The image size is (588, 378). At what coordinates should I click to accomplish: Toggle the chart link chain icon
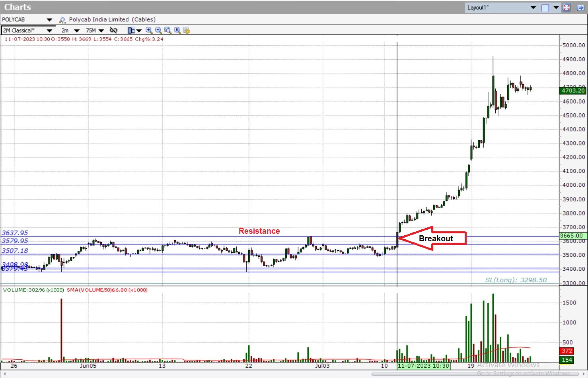[x=113, y=30]
